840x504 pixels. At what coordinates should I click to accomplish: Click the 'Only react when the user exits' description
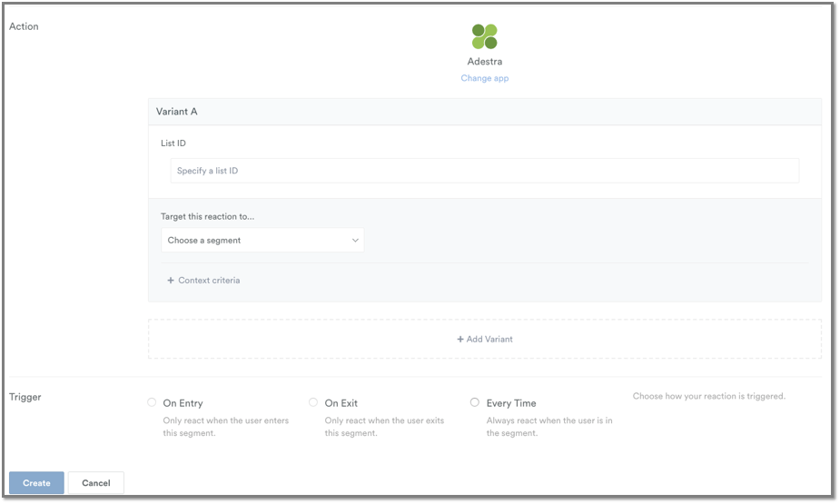(x=384, y=426)
